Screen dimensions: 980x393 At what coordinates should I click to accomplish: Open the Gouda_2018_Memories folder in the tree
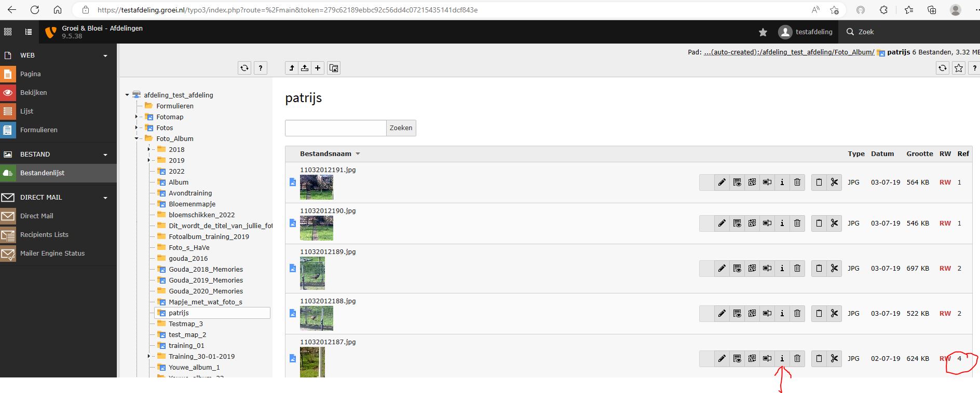point(206,270)
